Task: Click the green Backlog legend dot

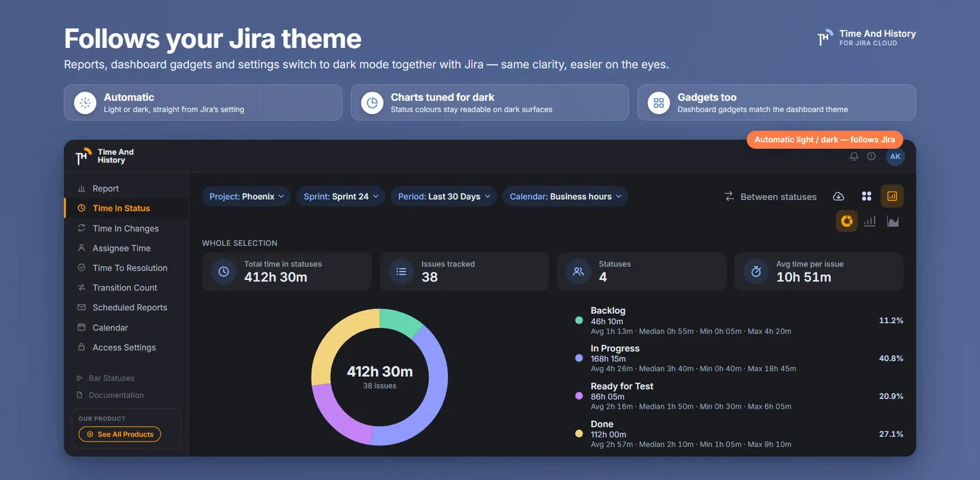Action: [x=579, y=320]
